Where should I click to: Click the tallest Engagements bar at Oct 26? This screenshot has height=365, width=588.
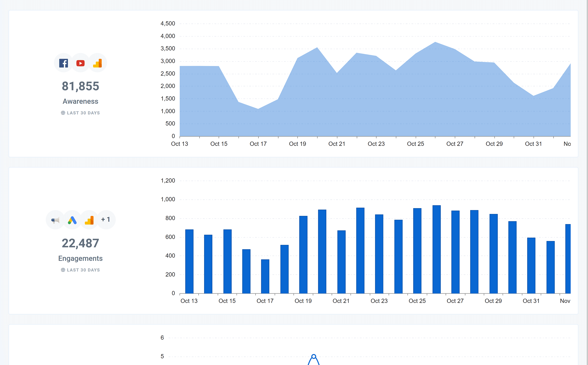(x=436, y=249)
